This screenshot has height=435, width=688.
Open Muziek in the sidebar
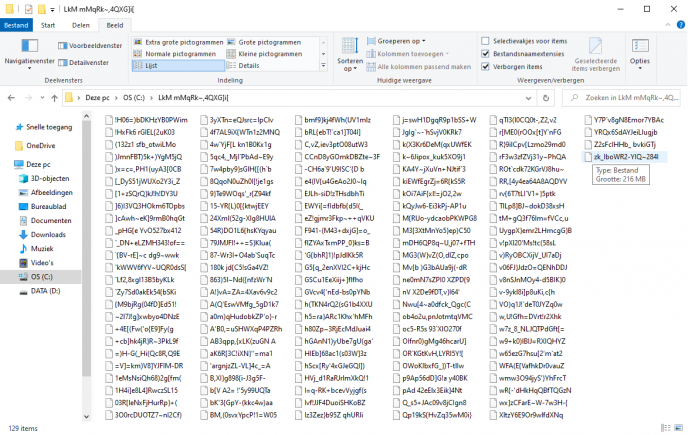point(36,249)
